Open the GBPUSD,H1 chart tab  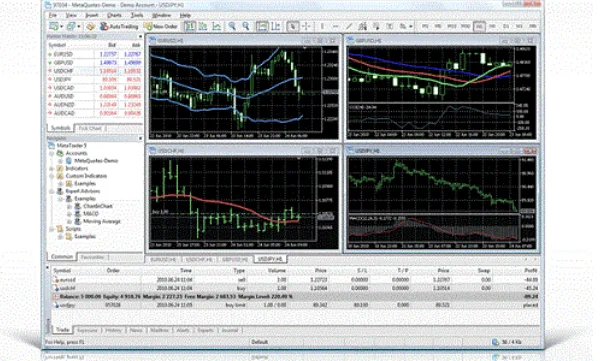pyautogui.click(x=235, y=260)
